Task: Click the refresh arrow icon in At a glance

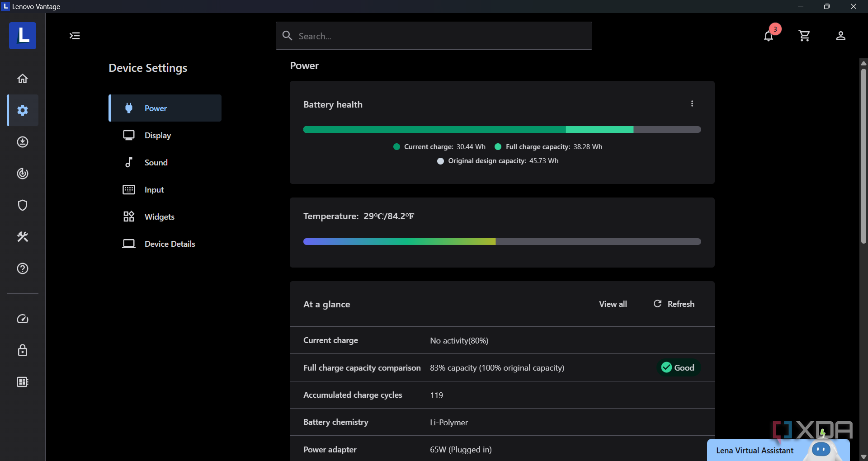Action: pyautogui.click(x=657, y=304)
